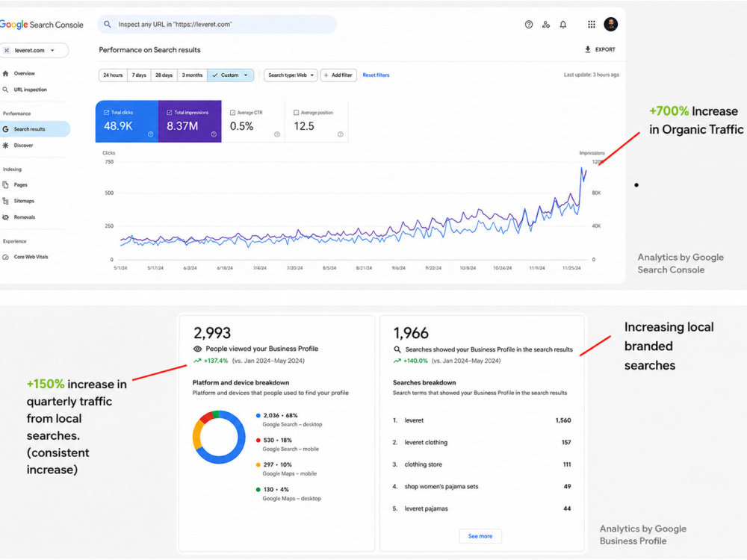The image size is (747, 560).
Task: Click the 8.37M total impressions value
Action: coord(182,126)
